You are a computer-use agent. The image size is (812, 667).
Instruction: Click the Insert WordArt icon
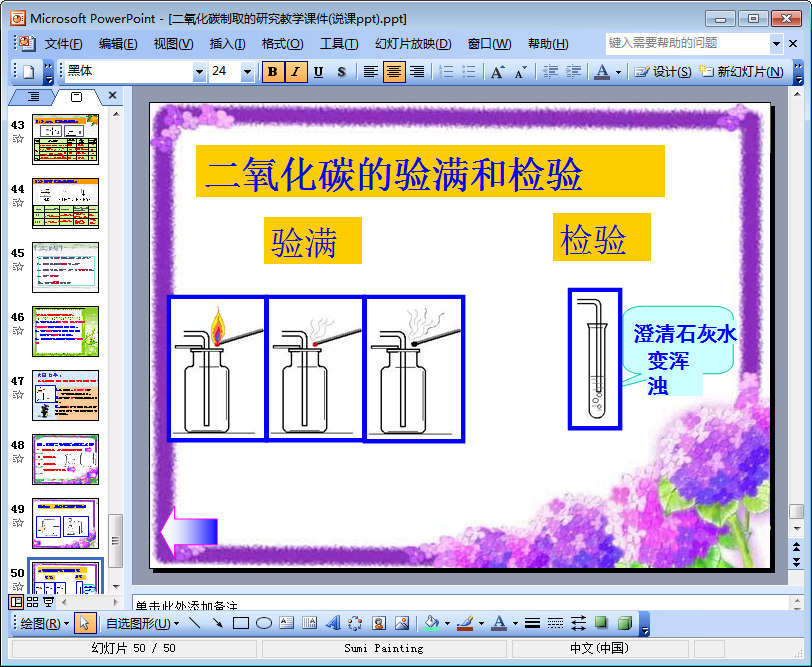[334, 623]
